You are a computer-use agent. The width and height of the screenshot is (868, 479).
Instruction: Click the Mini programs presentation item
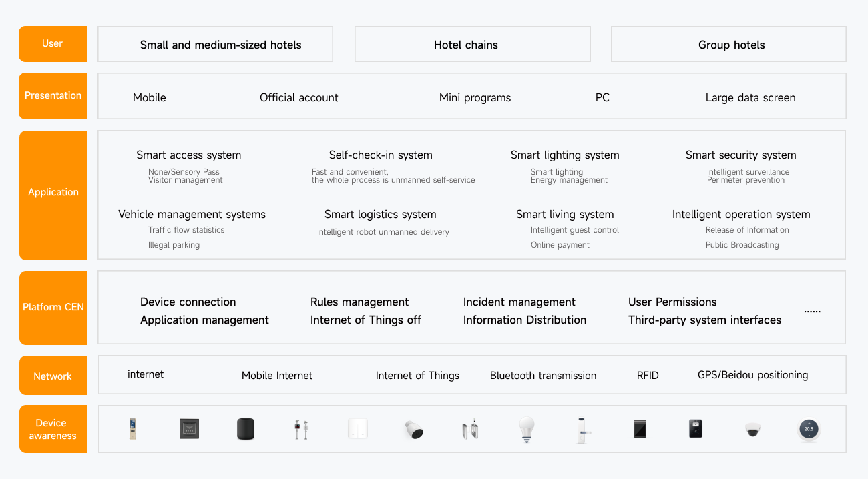tap(475, 98)
